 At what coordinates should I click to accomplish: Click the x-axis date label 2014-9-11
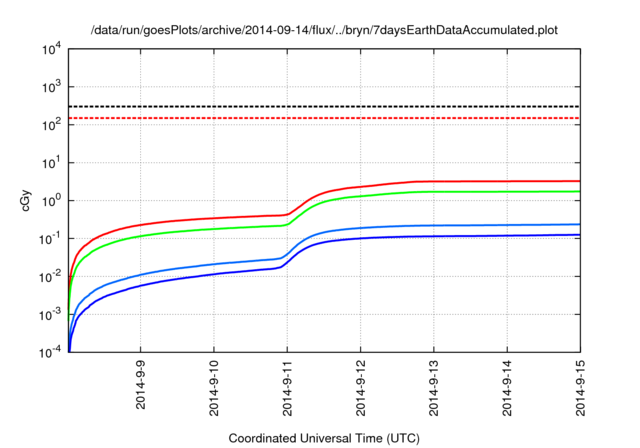point(287,388)
